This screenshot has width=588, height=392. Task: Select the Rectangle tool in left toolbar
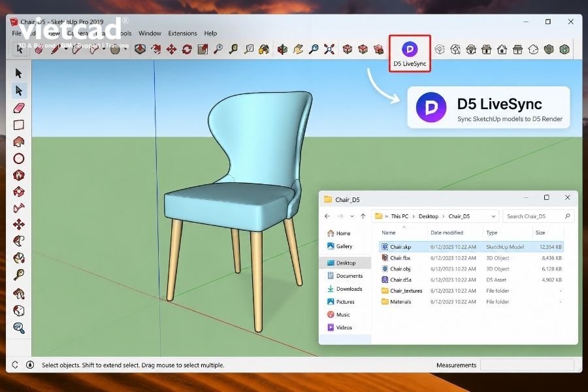(19, 125)
